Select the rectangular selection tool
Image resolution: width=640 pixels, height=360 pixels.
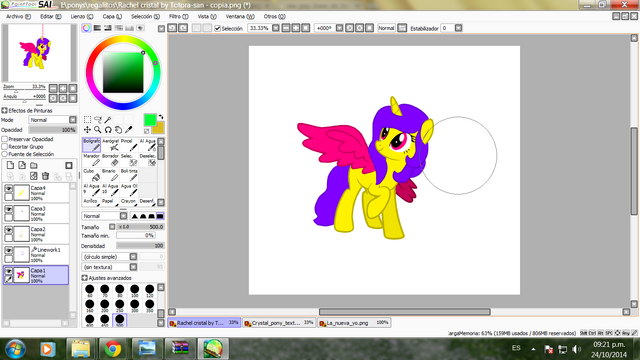[87, 120]
